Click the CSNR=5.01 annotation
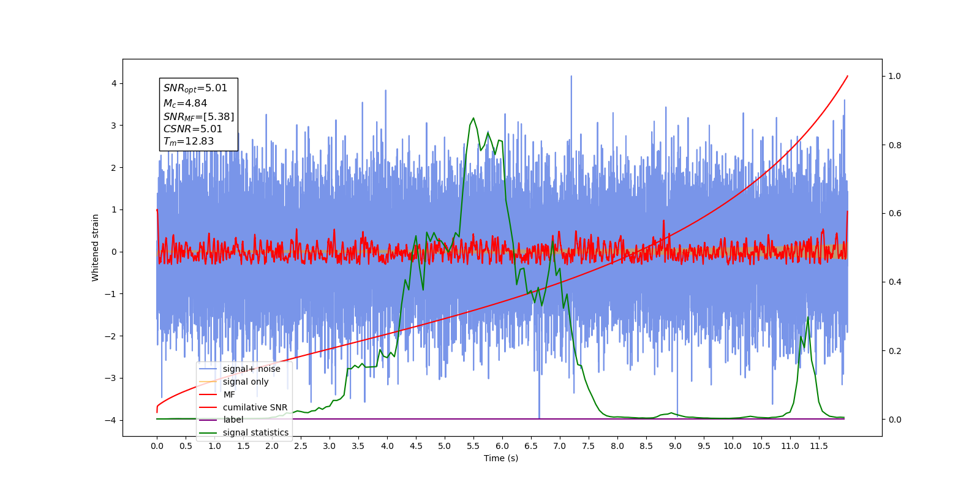Screen dimensions: 980x490 [x=193, y=129]
